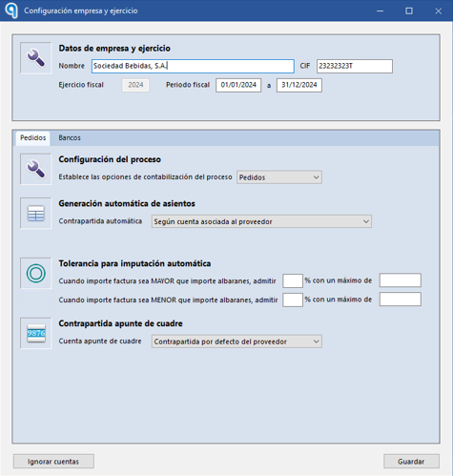This screenshot has width=453, height=476.
Task: Click the 'Contrapartida automática' label
Action: tap(100, 221)
